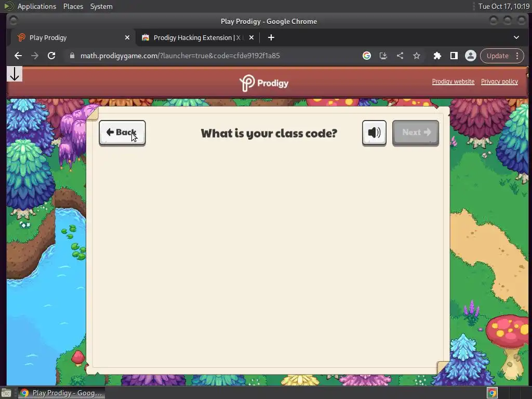Click the Chrome Update button
The image size is (532, 399).
click(x=497, y=56)
